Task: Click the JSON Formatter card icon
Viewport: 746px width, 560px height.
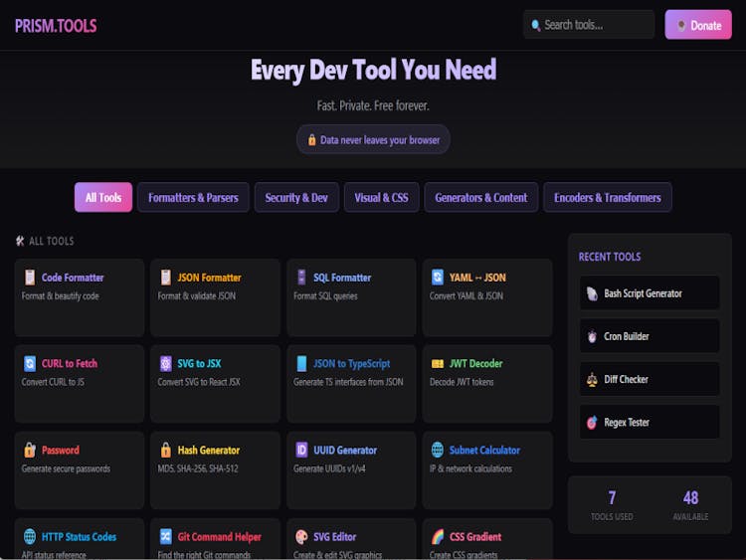Action: coord(166,278)
